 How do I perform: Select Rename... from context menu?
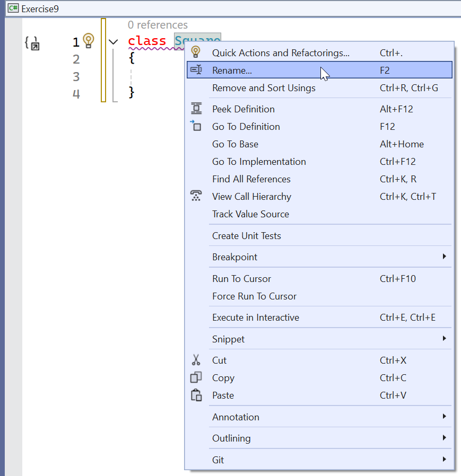[319, 70]
